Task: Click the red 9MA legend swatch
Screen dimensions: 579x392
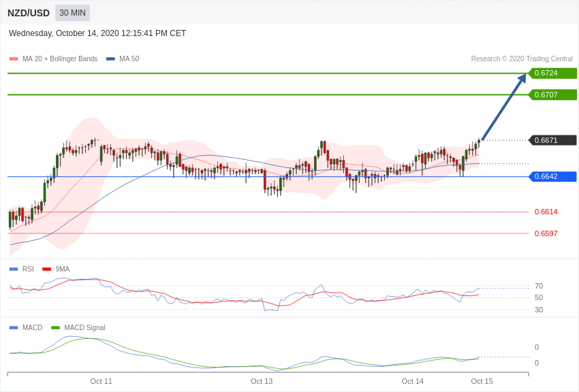Action: click(47, 269)
